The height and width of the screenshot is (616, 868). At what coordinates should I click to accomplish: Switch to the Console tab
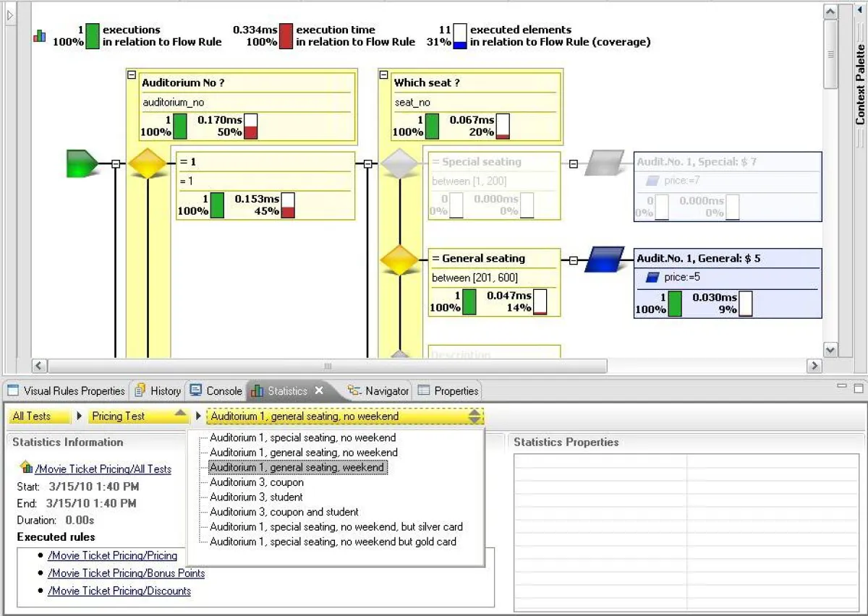tap(216, 391)
